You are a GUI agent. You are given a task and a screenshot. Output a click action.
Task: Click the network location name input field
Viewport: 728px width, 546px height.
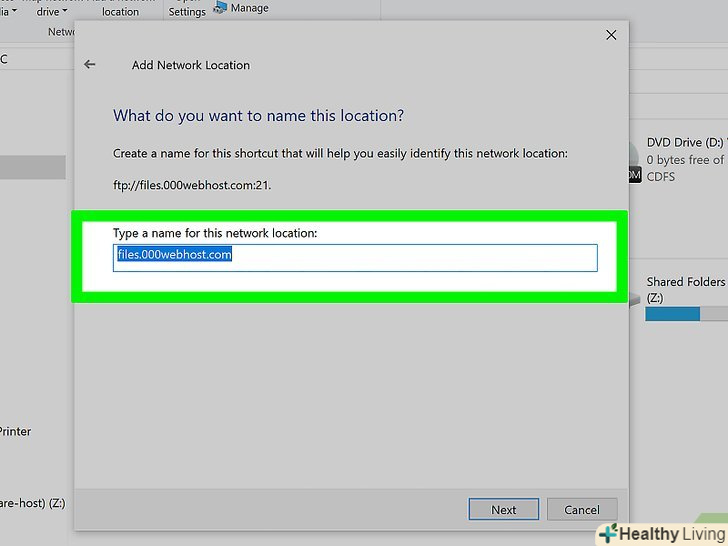point(355,258)
